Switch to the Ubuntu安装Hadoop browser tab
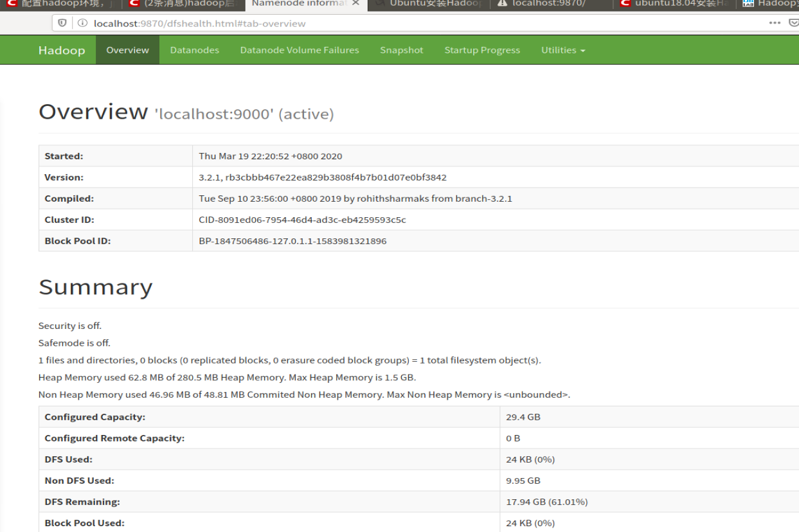 [429, 4]
